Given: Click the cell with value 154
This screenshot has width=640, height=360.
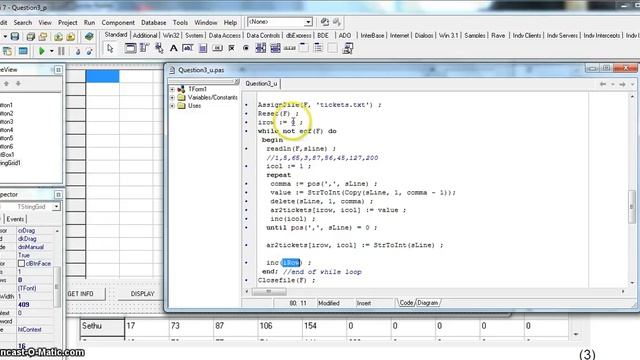Looking at the screenshot, I should (324, 327).
